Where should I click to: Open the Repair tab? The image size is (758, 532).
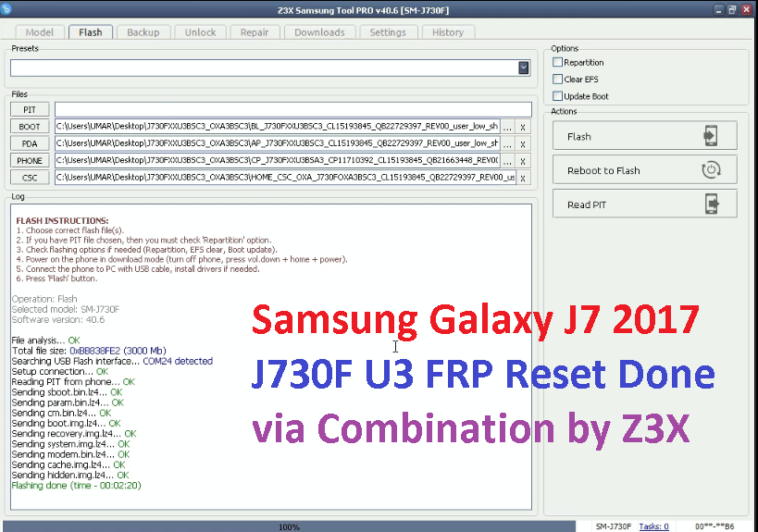pos(255,32)
